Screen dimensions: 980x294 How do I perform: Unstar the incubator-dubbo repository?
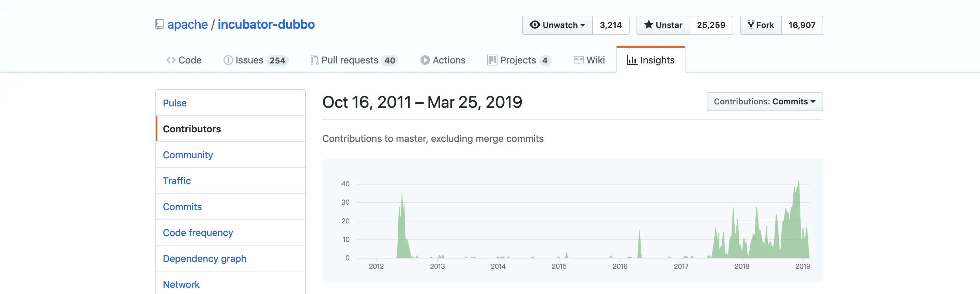coord(663,25)
